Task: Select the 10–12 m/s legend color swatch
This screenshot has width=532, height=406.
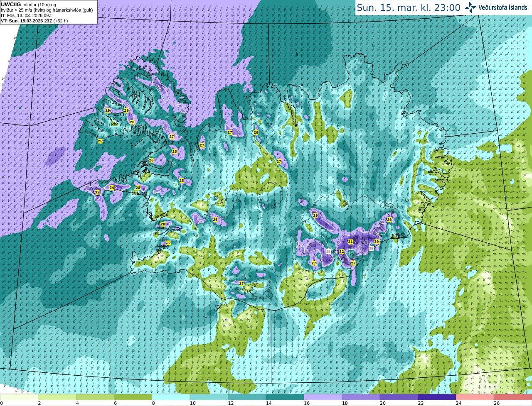Action: tap(209, 397)
